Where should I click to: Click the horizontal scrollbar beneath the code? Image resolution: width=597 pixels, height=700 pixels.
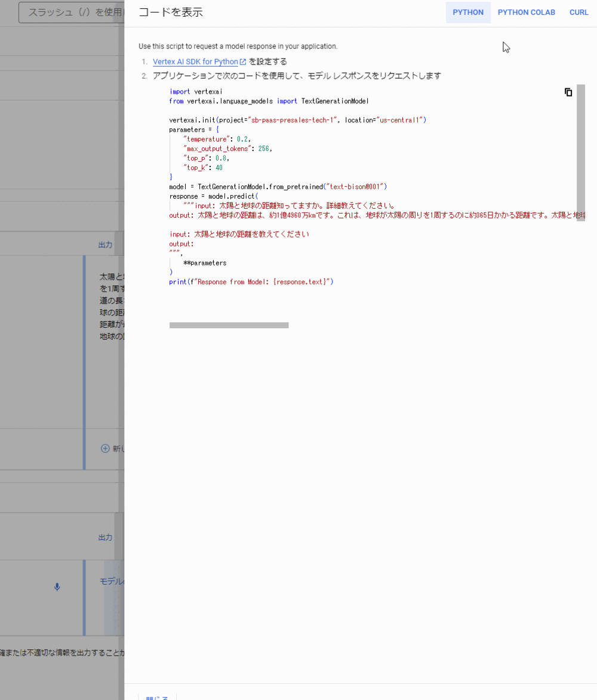pyautogui.click(x=229, y=325)
